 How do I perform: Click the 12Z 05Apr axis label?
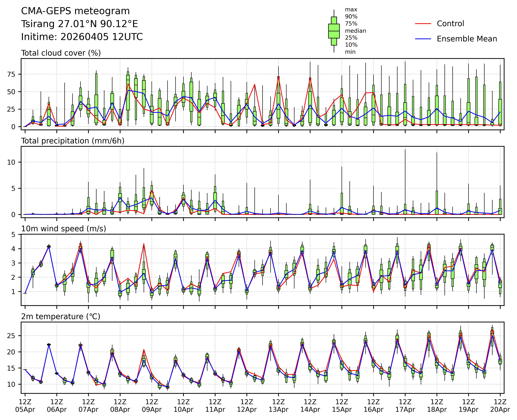(25, 406)
